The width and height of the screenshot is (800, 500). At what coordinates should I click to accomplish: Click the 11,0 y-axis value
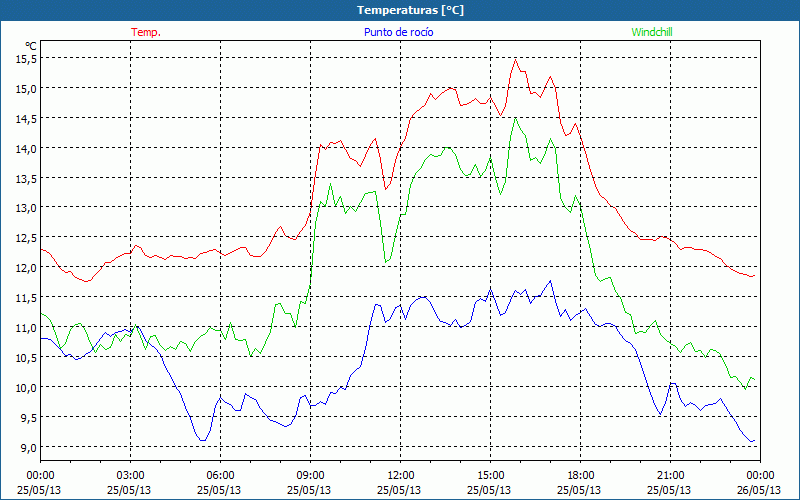27,328
